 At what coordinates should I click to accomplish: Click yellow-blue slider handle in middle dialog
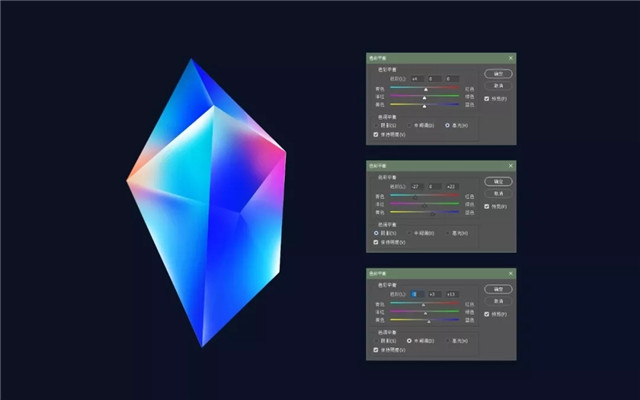[432, 213]
